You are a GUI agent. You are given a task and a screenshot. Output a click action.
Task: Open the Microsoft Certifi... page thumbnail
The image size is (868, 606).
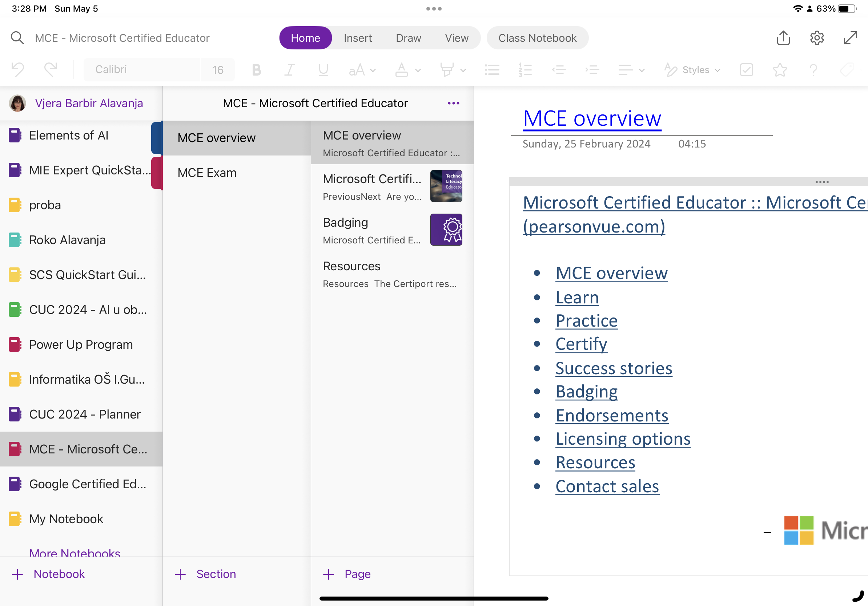point(446,186)
